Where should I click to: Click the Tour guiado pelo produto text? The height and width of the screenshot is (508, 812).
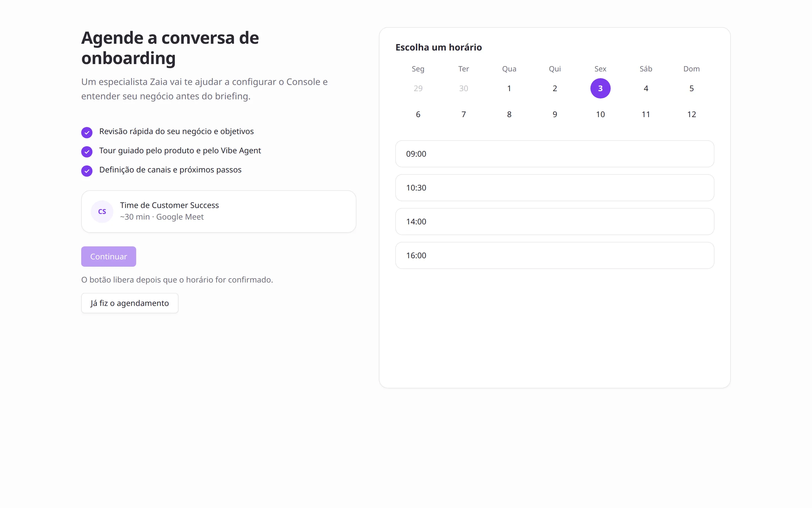[x=180, y=150]
